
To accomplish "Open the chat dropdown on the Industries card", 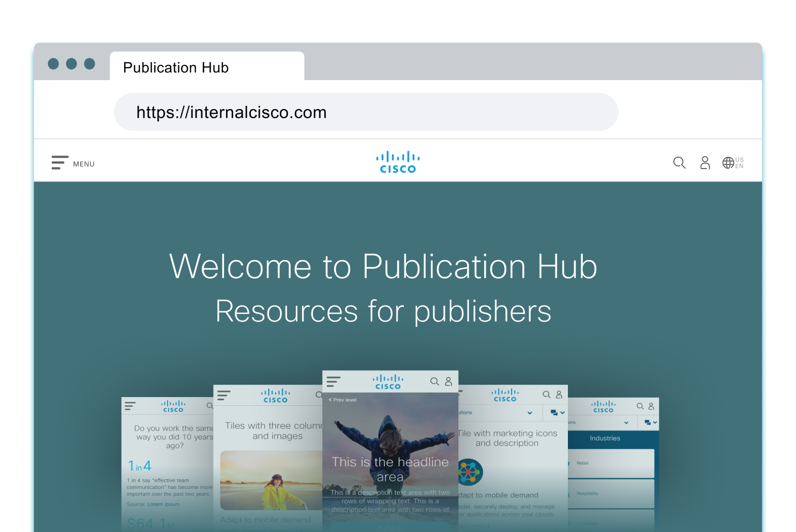I will click(x=651, y=422).
